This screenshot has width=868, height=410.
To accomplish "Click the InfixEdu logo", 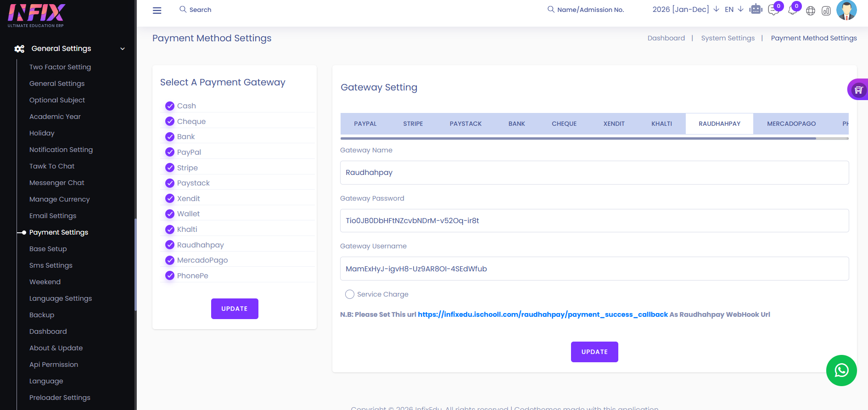I will 37,15.
